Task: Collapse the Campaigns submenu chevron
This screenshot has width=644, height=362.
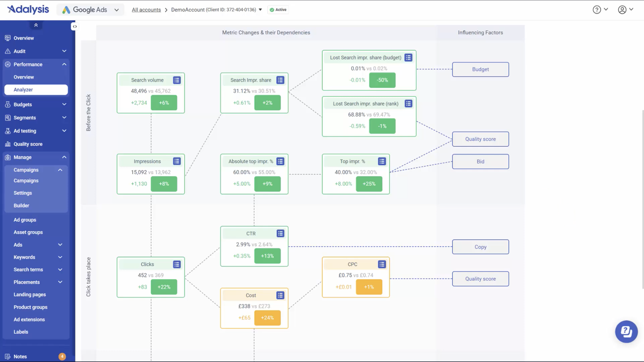Action: coord(60,170)
